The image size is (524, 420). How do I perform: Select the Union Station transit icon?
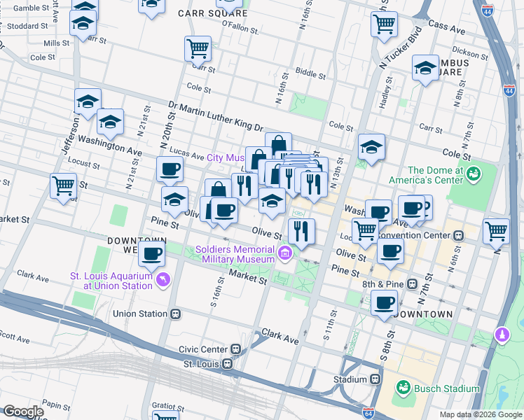(x=175, y=314)
